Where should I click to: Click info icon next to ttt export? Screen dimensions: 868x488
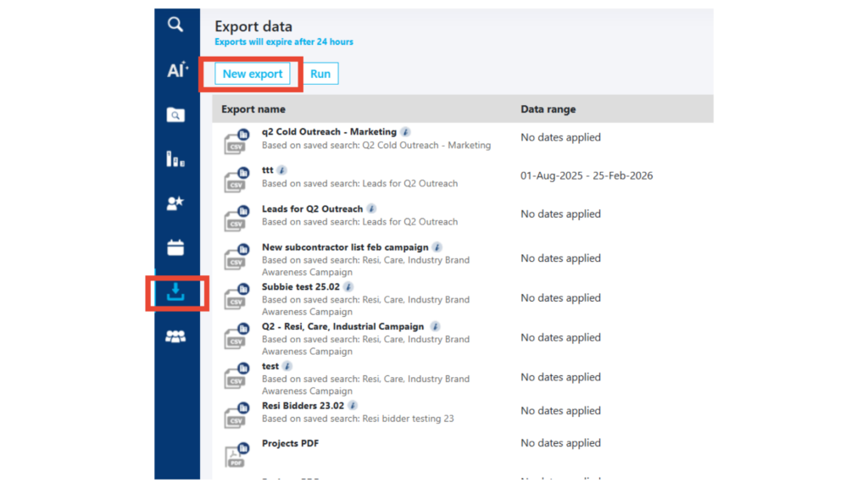[282, 170]
